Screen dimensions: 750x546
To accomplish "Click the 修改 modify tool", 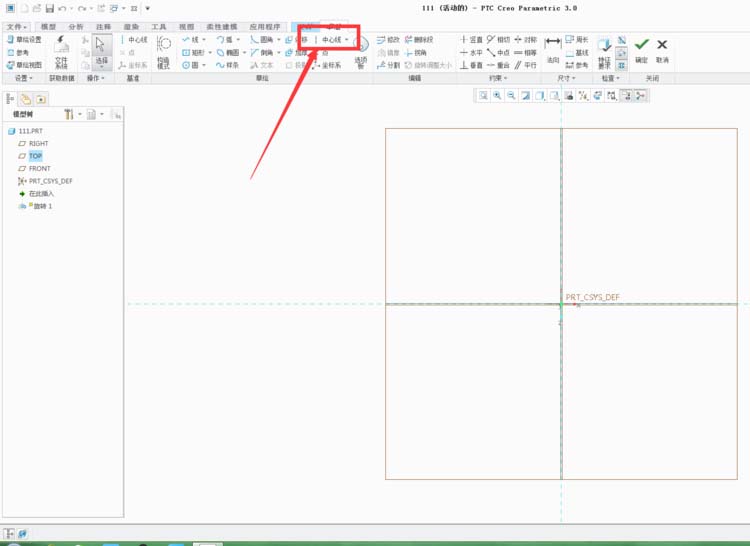I will click(x=388, y=40).
